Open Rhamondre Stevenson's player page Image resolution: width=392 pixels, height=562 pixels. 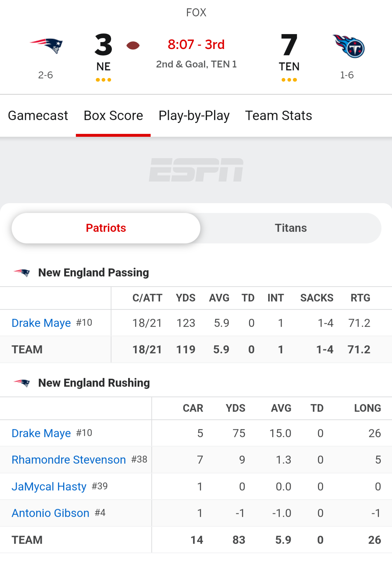pos(69,460)
